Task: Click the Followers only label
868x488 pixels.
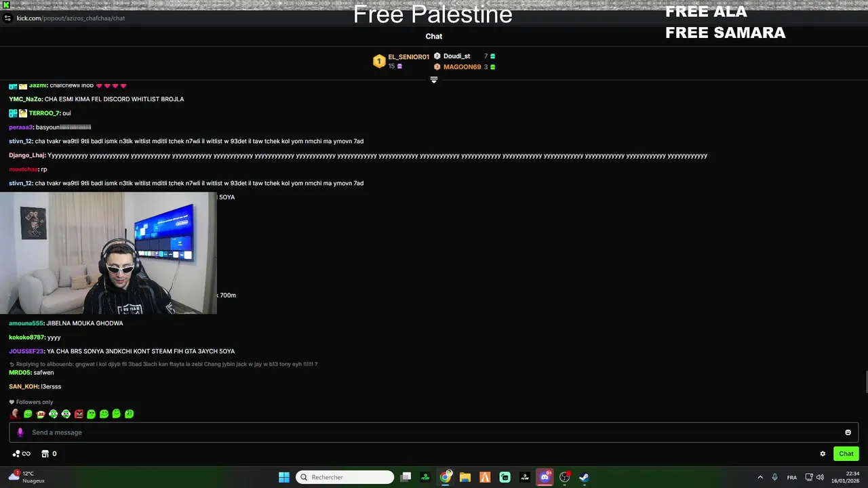Action: coord(34,402)
